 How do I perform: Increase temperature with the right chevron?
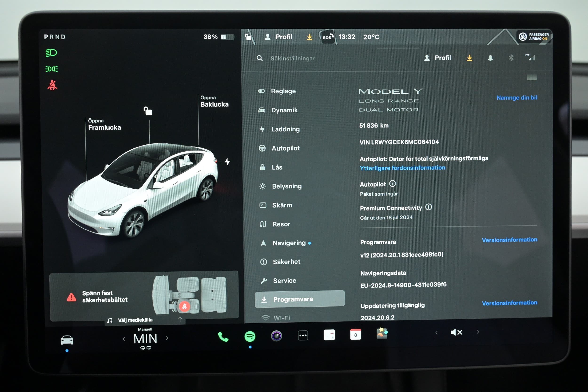tap(167, 338)
